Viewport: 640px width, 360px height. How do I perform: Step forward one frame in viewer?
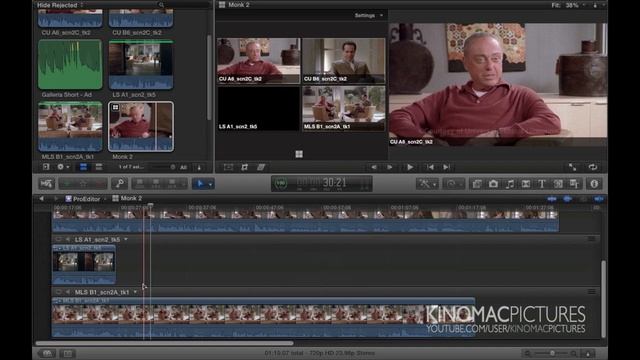coord(390,167)
